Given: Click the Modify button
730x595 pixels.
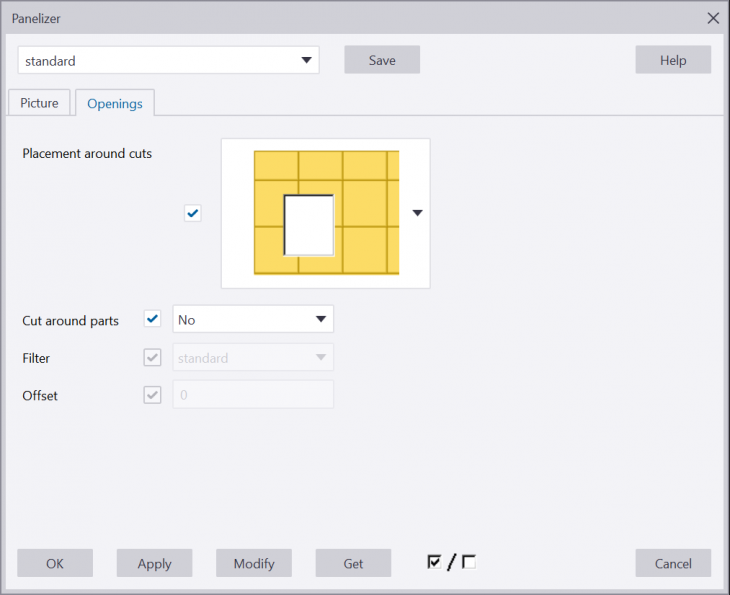Looking at the screenshot, I should (254, 563).
